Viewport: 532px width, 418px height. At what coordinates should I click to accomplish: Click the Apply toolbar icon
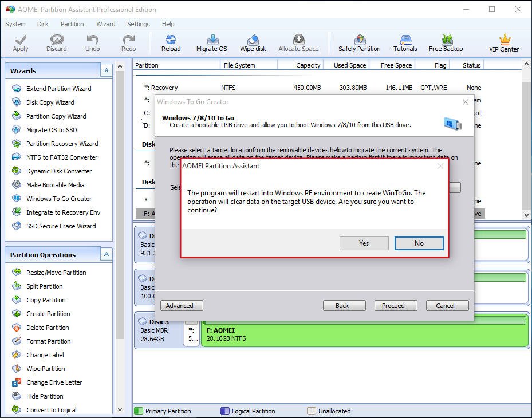(21, 43)
